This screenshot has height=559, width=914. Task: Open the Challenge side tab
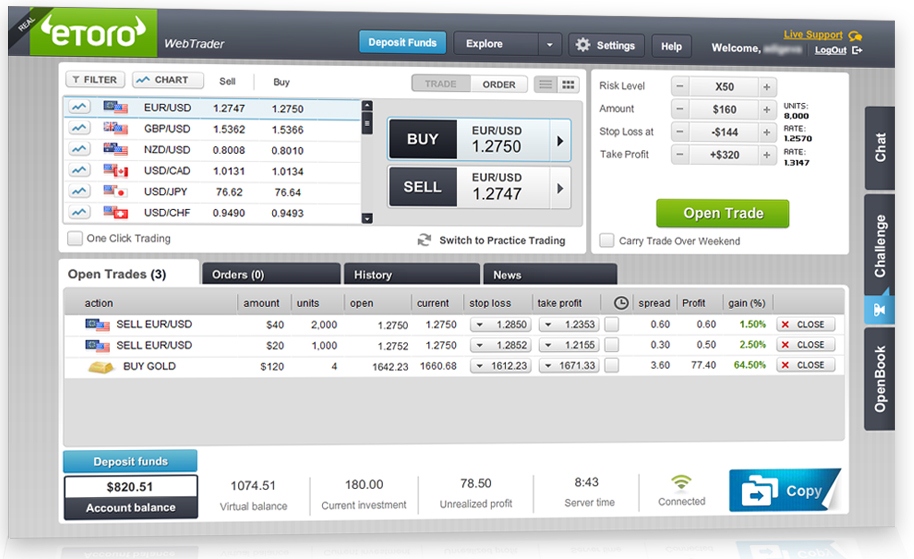tap(880, 246)
